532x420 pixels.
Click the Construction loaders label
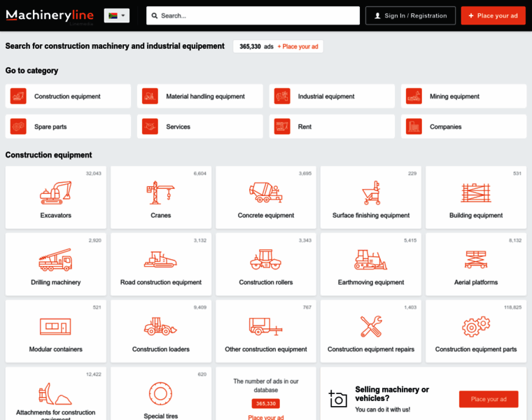click(x=160, y=349)
